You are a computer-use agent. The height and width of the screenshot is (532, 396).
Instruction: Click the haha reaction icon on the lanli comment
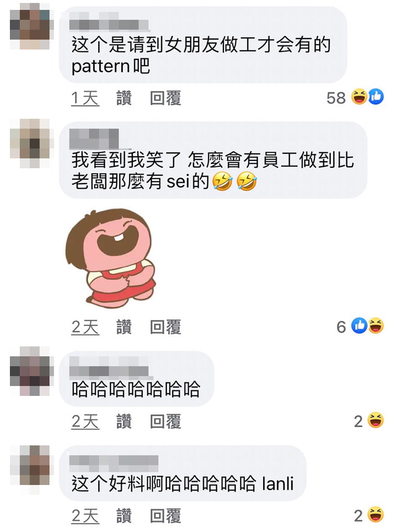coord(376,515)
